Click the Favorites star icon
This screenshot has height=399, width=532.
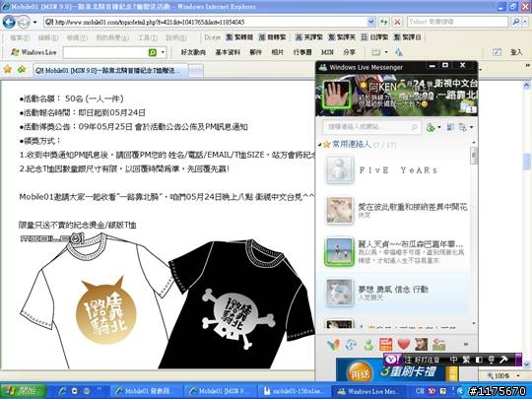(8, 70)
